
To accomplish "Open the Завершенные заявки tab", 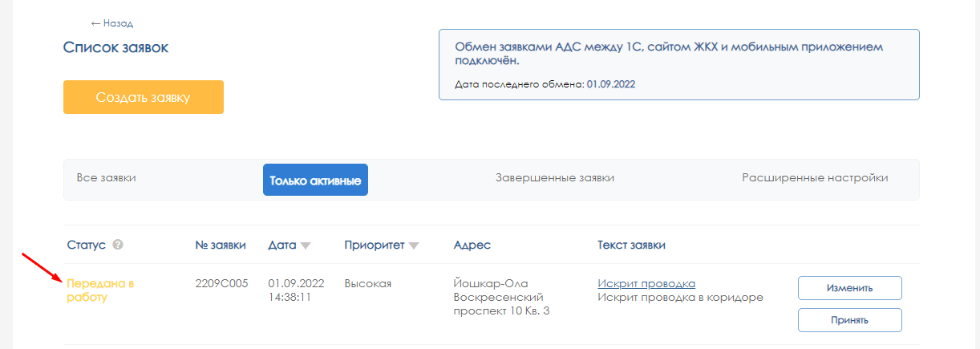I will (x=555, y=178).
